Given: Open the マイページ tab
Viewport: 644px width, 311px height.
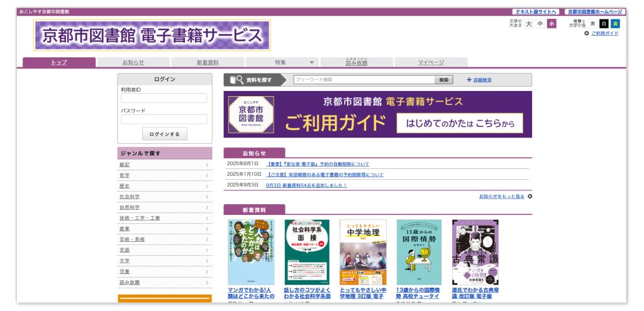Looking at the screenshot, I should click(431, 62).
